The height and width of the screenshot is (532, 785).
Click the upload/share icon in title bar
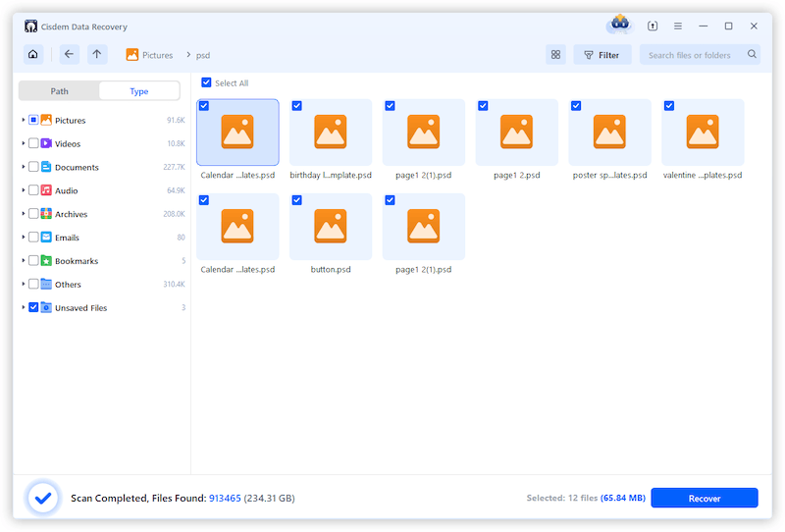coord(653,27)
